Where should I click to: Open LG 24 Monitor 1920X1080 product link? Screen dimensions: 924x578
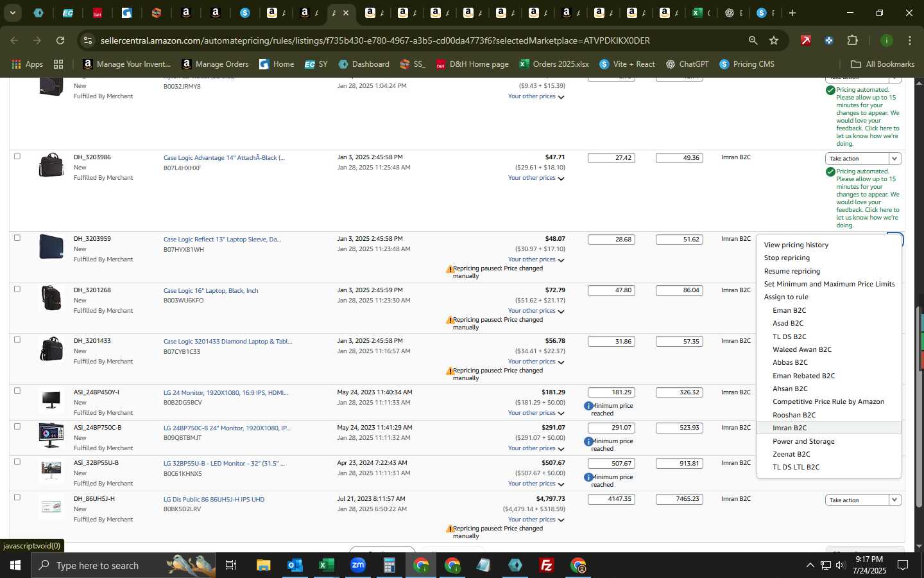pyautogui.click(x=226, y=392)
